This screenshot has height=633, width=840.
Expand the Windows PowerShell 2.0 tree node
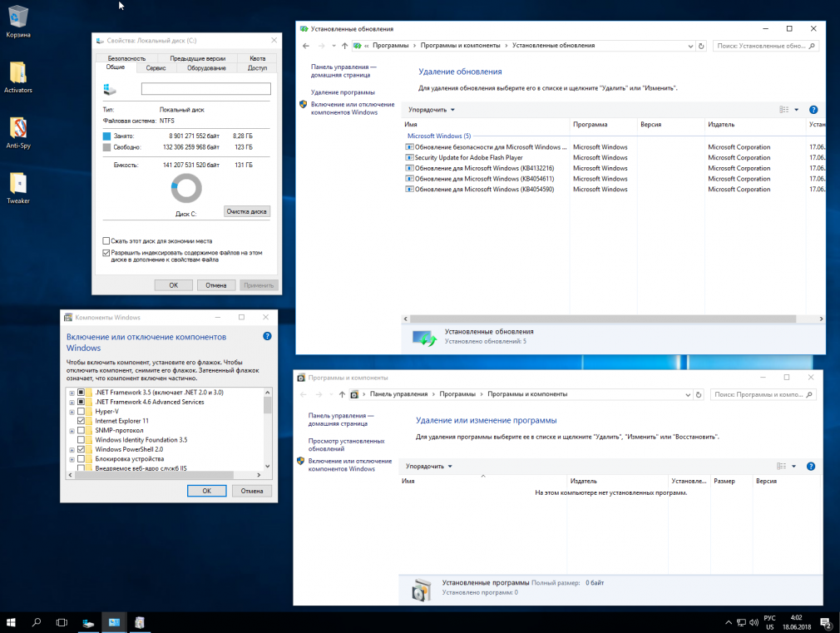coord(72,450)
